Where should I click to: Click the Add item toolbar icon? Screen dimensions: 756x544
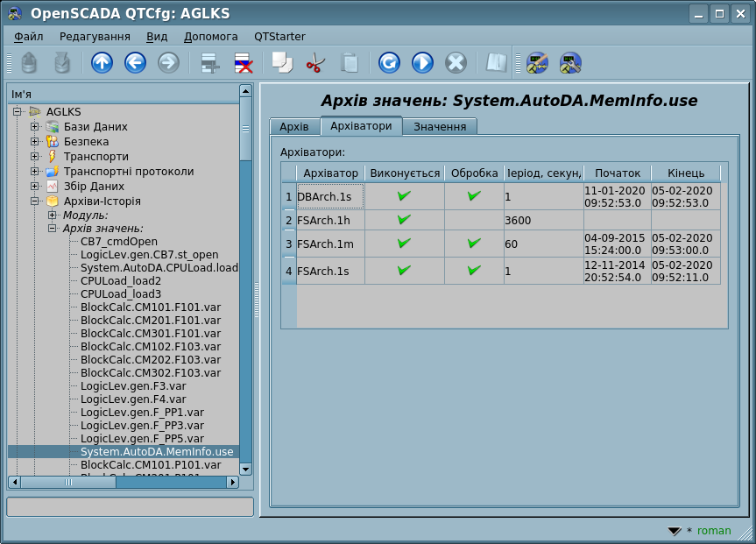point(209,62)
